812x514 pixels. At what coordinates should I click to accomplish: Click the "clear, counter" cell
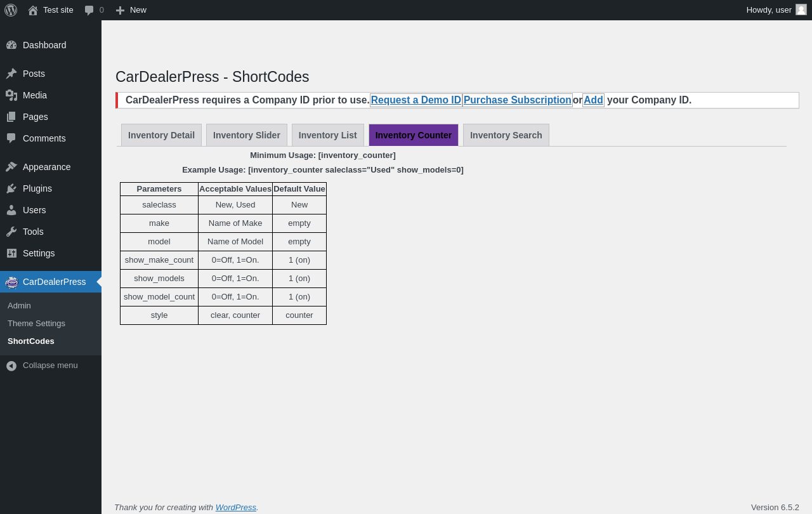click(235, 315)
